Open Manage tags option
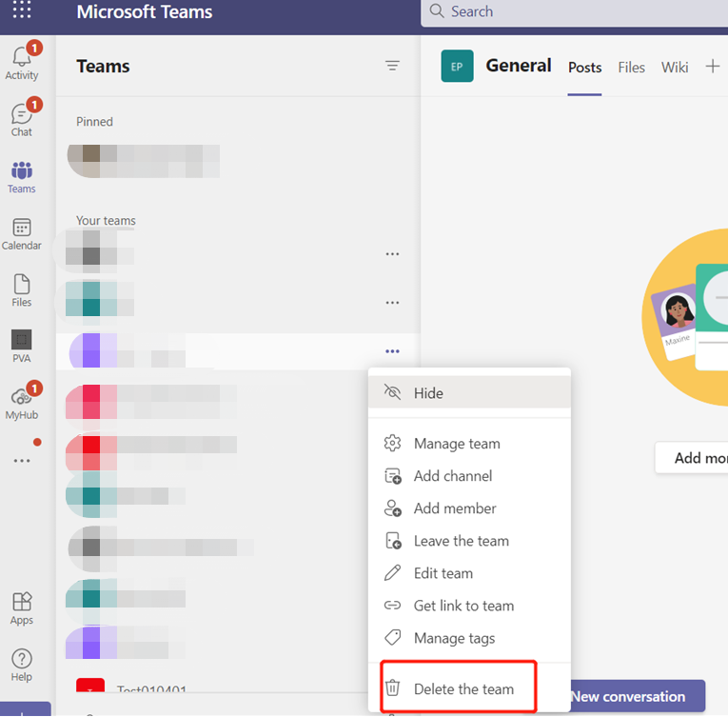Viewport: 728px width, 717px height. pyautogui.click(x=469, y=639)
